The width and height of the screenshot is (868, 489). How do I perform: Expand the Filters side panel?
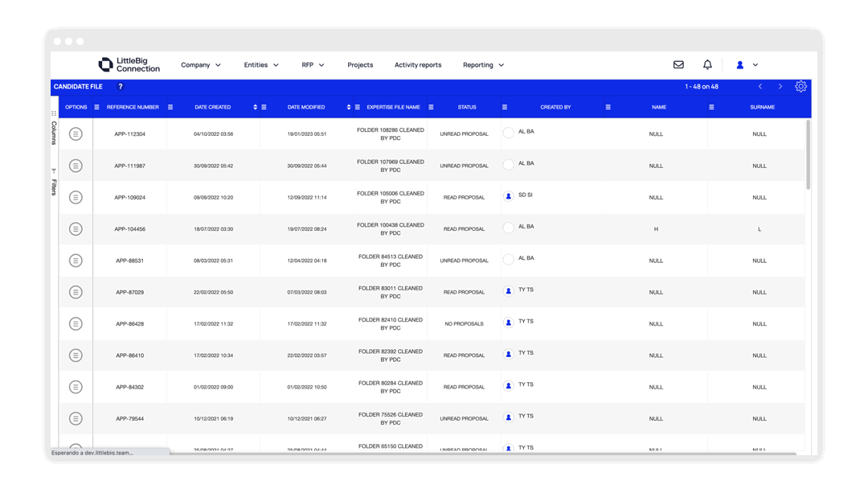(54, 183)
